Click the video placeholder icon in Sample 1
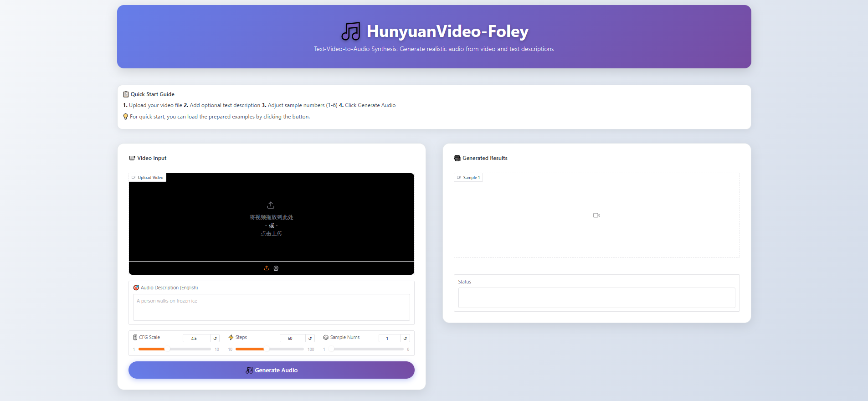This screenshot has width=868, height=401. [596, 215]
